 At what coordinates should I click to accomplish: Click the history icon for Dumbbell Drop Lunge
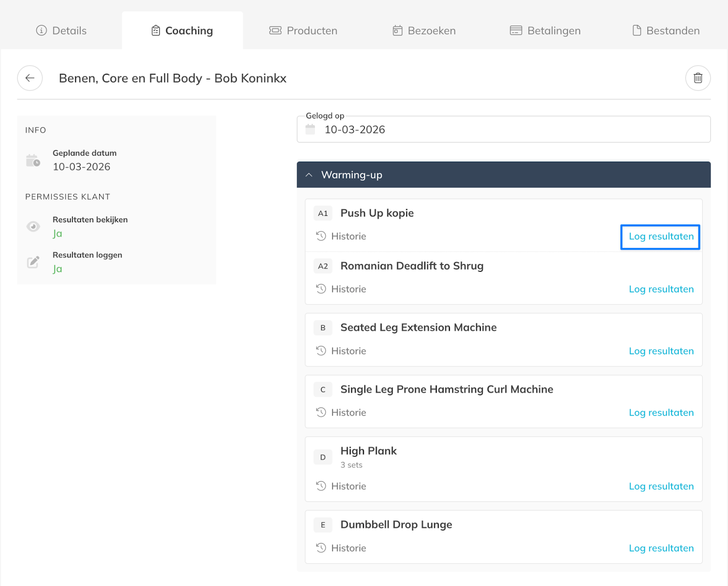(321, 548)
